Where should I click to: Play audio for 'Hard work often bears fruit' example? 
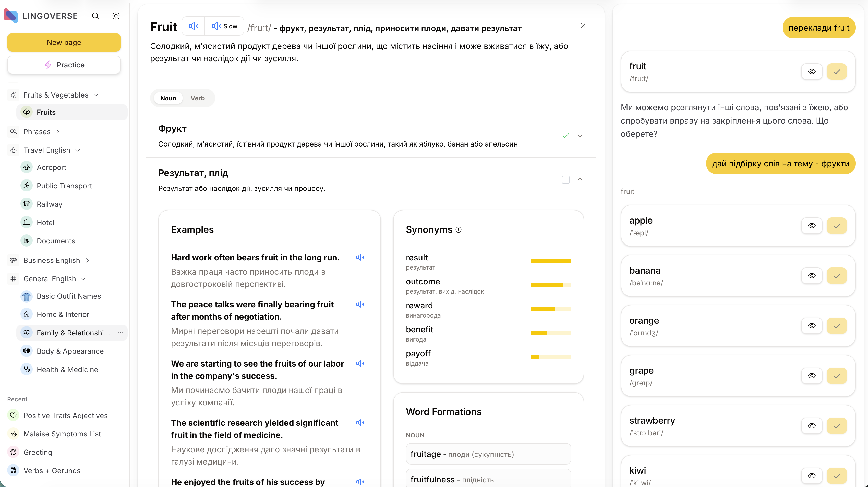pos(360,257)
